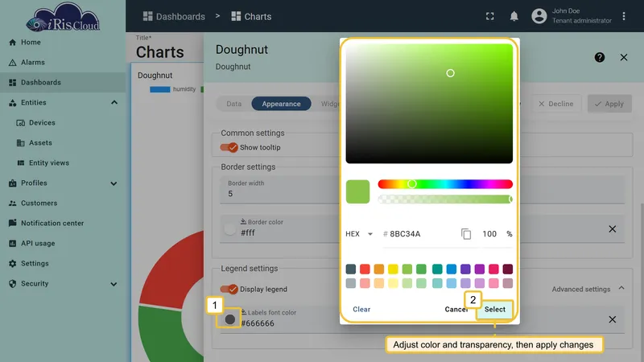
Task: Open the Labels font color swatch
Action: (x=230, y=319)
